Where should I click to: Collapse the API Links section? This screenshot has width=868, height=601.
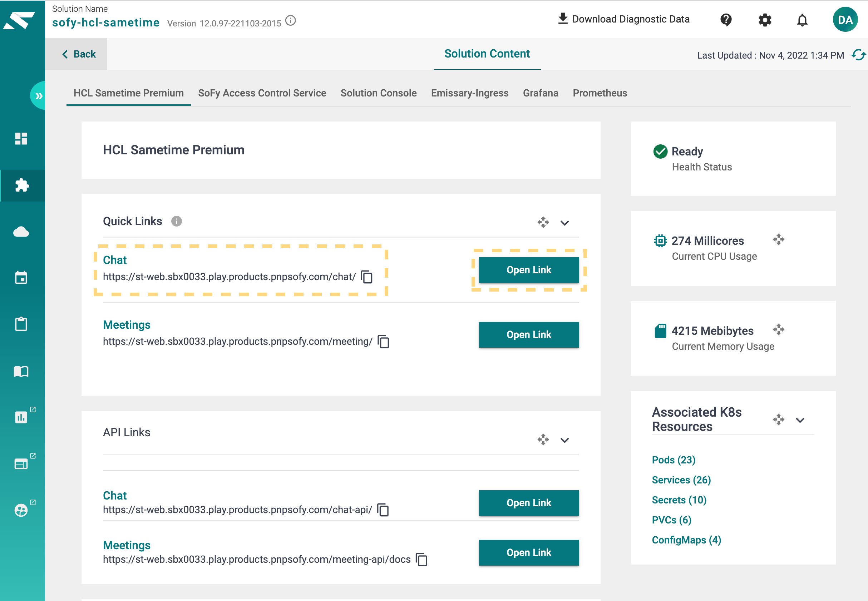[564, 440]
